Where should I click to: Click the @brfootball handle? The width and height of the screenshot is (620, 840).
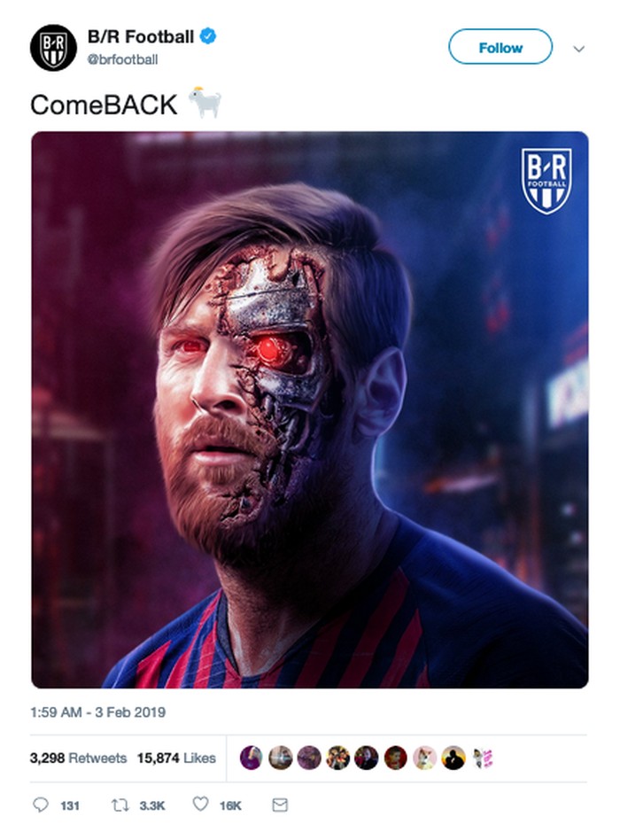click(x=122, y=58)
